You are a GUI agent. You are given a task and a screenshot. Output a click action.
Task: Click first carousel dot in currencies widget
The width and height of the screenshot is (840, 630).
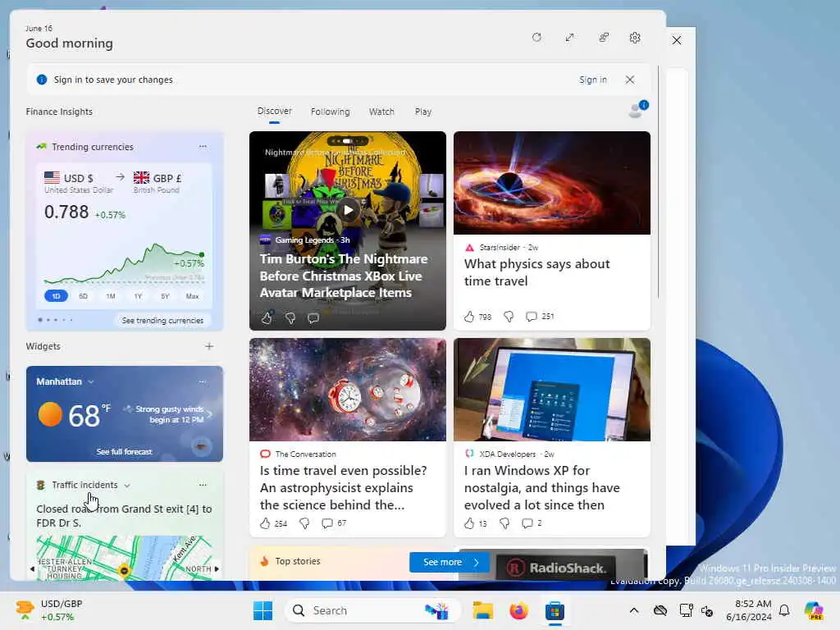pyautogui.click(x=40, y=320)
